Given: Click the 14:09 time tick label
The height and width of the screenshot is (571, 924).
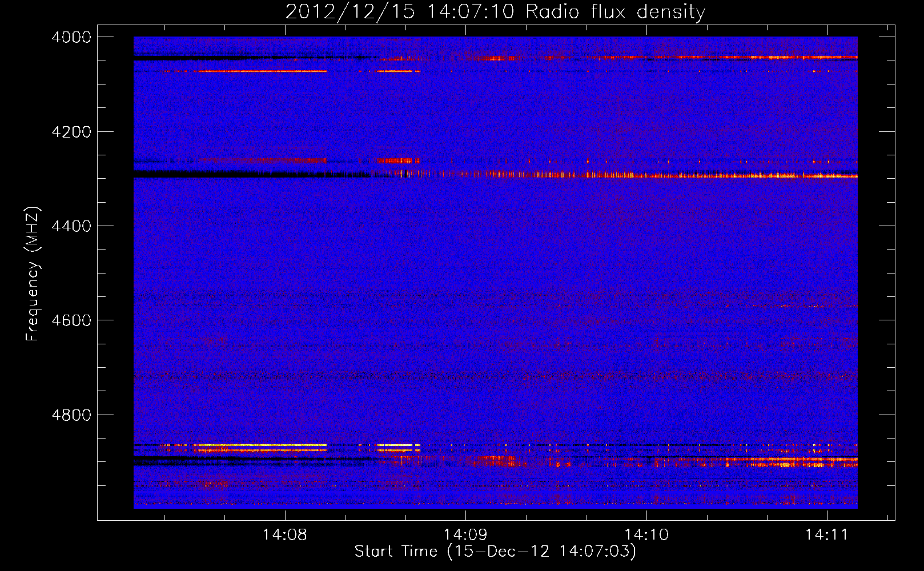Looking at the screenshot, I should (465, 535).
